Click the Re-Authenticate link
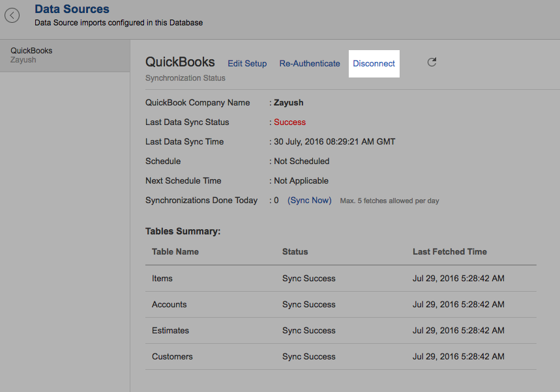The width and height of the screenshot is (560, 392). point(310,64)
